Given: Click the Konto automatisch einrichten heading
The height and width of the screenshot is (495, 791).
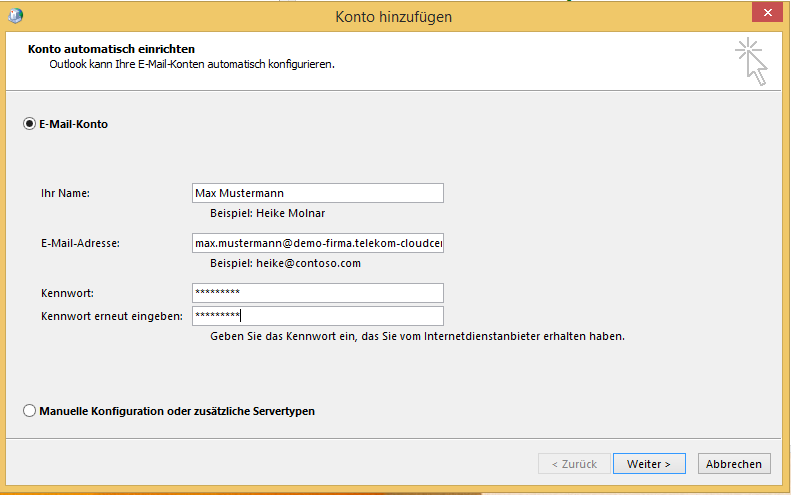Looking at the screenshot, I should 111,49.
